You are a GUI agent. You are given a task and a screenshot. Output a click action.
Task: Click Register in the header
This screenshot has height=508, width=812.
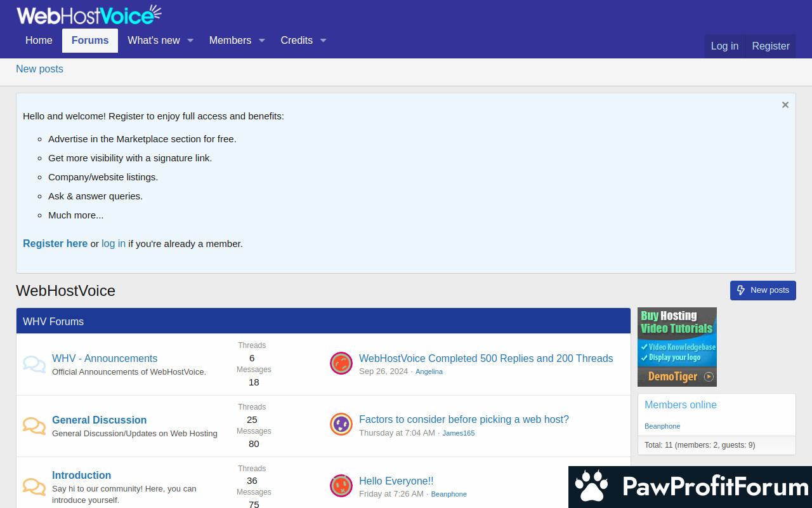coord(771,46)
